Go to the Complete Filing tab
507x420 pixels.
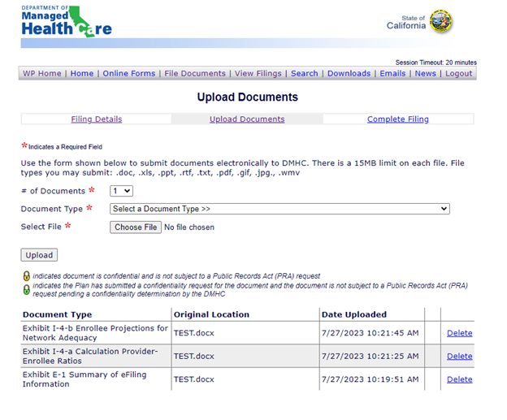pos(397,119)
